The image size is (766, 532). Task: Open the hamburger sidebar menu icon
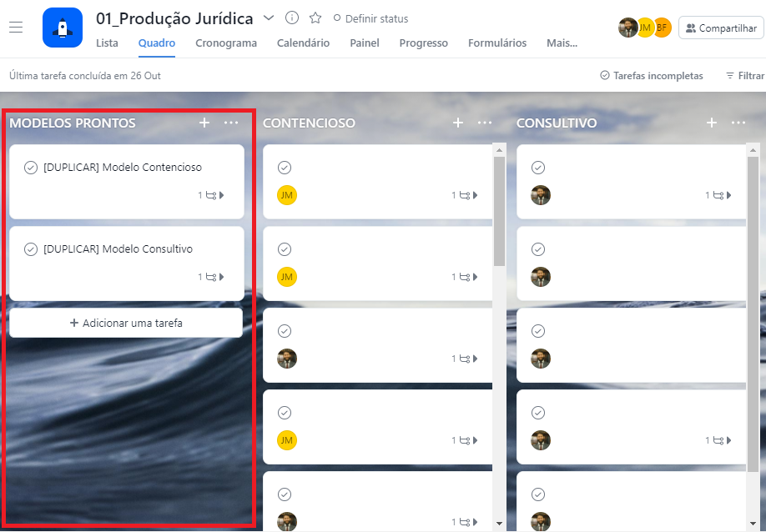(16, 28)
